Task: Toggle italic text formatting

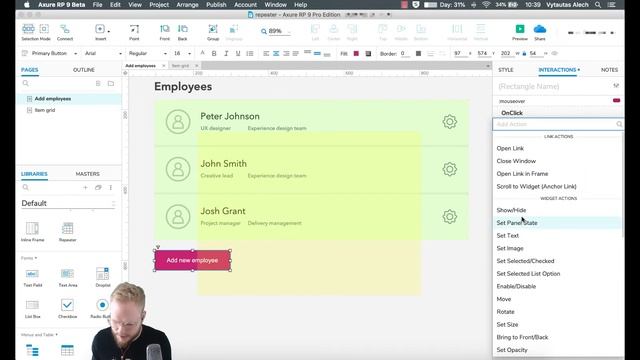Action: 226,53
